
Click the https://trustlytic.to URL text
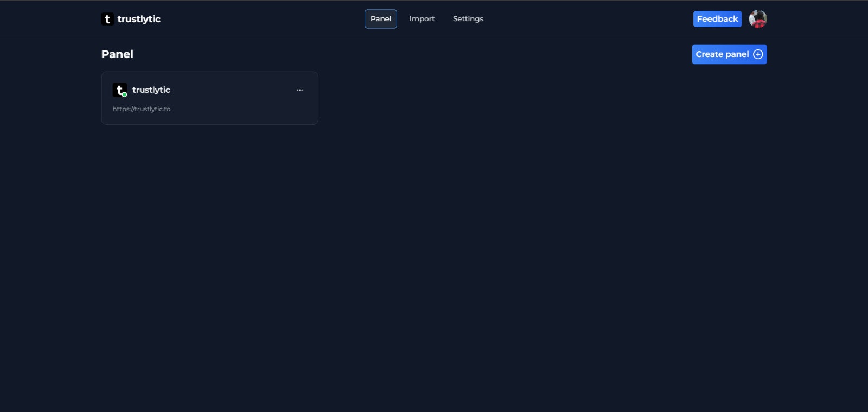coord(142,109)
